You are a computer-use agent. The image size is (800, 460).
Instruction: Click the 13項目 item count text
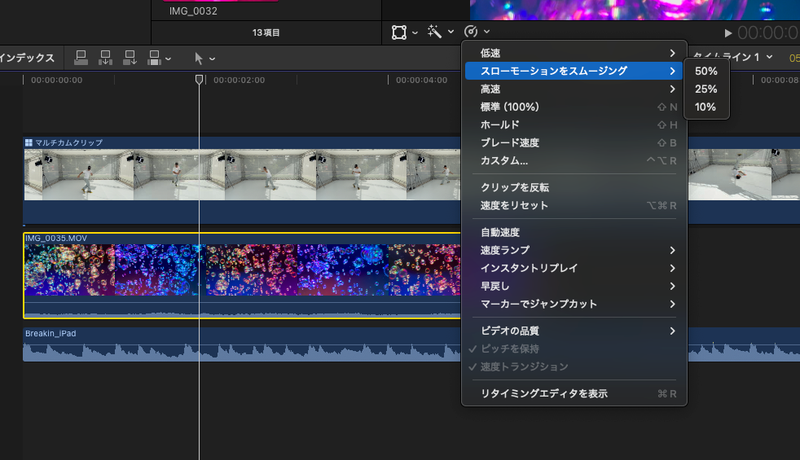pyautogui.click(x=266, y=33)
